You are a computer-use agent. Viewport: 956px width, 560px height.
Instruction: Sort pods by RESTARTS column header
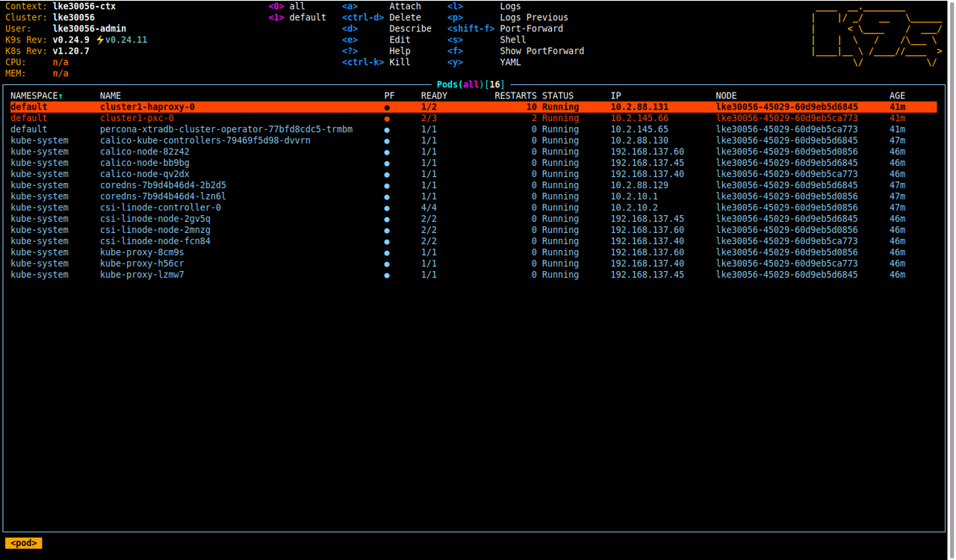tap(515, 96)
